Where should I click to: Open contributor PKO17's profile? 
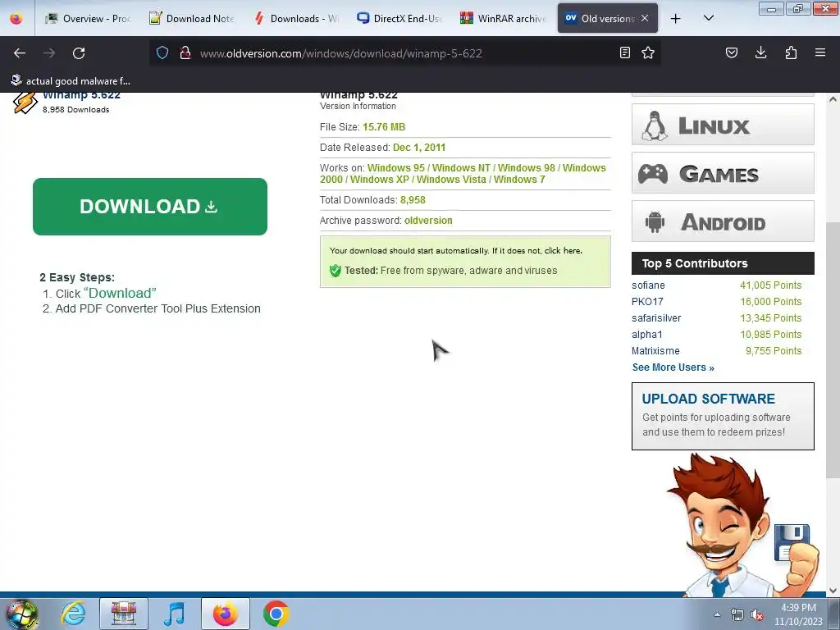click(647, 302)
